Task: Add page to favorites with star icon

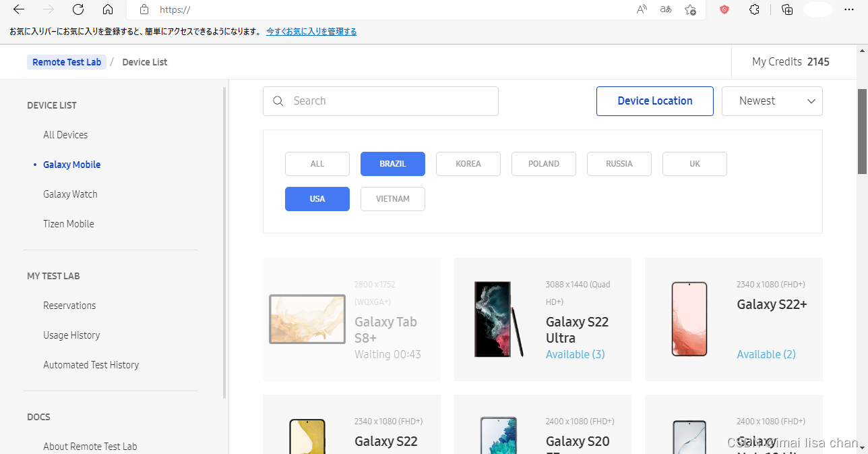Action: 690,9
